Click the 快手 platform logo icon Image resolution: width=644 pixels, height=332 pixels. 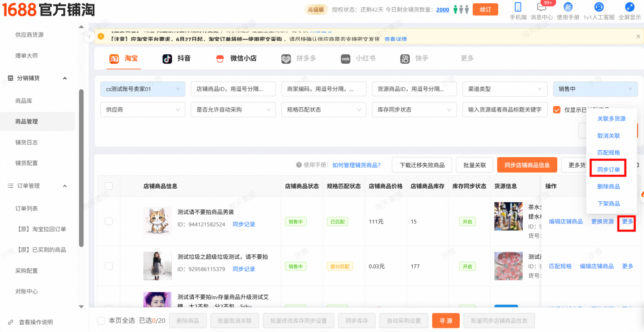coord(405,59)
